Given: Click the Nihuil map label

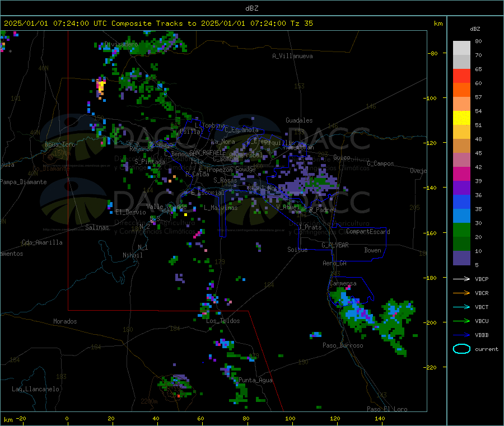Looking at the screenshot, I should pyautogui.click(x=132, y=255).
